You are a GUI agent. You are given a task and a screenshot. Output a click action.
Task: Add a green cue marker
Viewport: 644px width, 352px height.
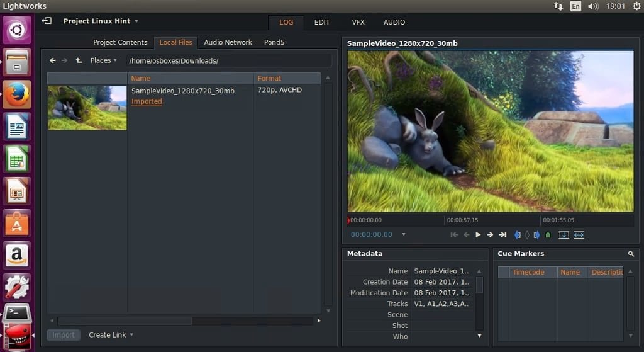[x=548, y=235]
